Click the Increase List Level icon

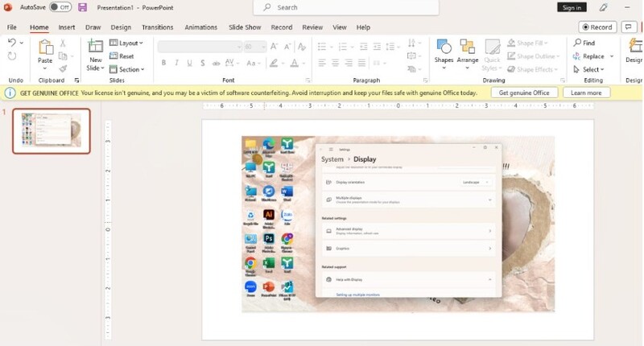[x=377, y=47]
